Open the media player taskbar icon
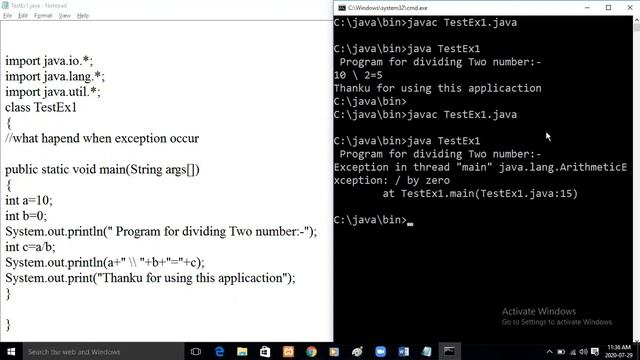Image resolution: width=640 pixels, height=360 pixels. coord(334,351)
